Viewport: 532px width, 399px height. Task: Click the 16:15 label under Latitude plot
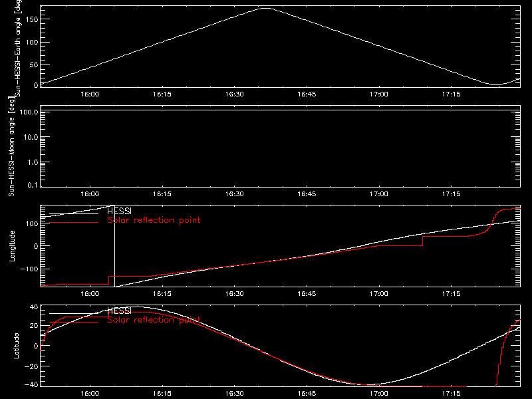162,394
